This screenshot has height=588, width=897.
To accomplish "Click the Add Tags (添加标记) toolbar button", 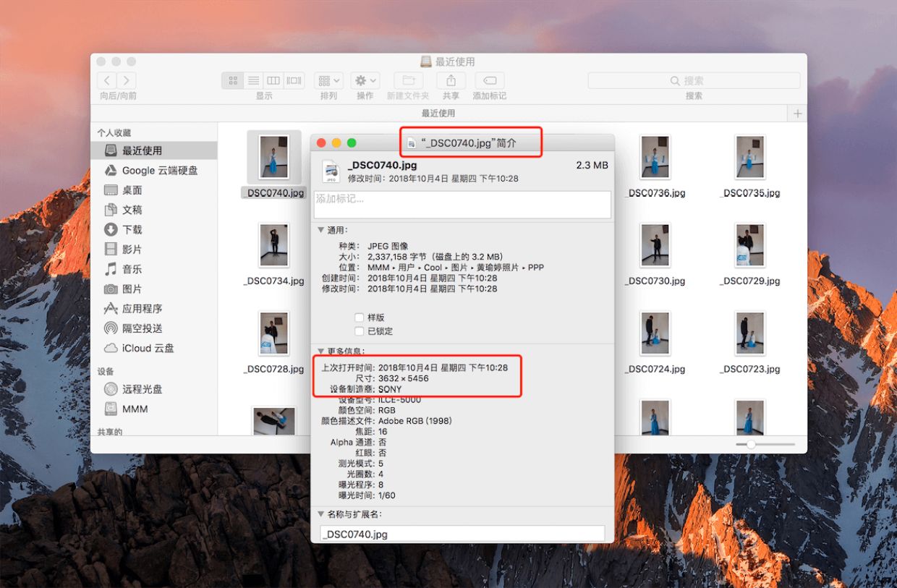I will [x=490, y=80].
